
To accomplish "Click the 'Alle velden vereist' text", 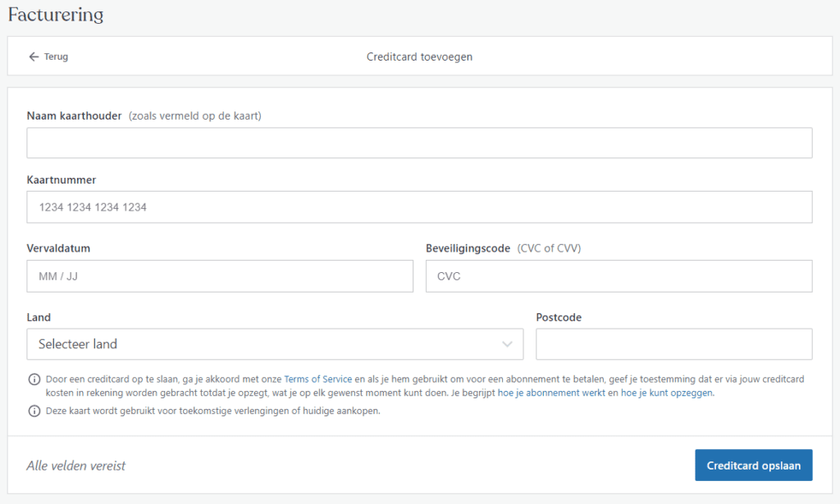I will click(76, 466).
